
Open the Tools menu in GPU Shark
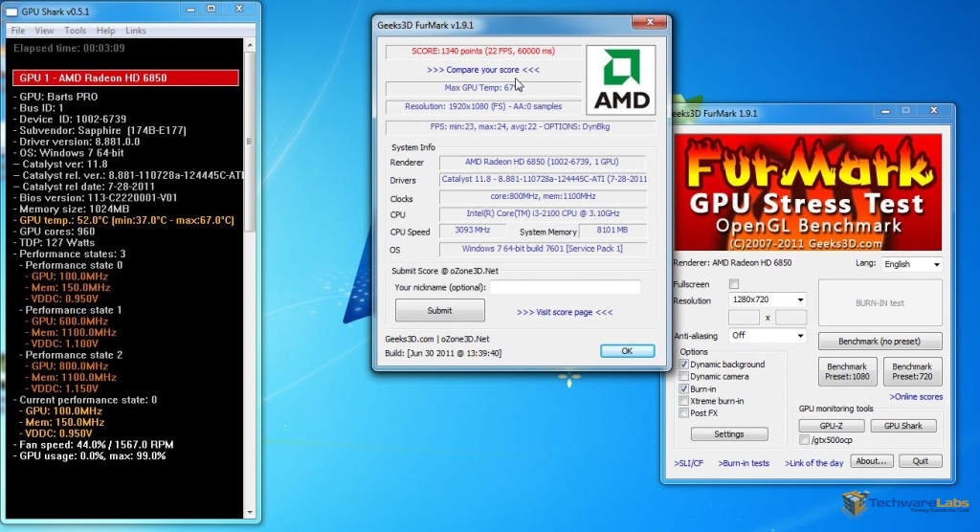[x=75, y=30]
